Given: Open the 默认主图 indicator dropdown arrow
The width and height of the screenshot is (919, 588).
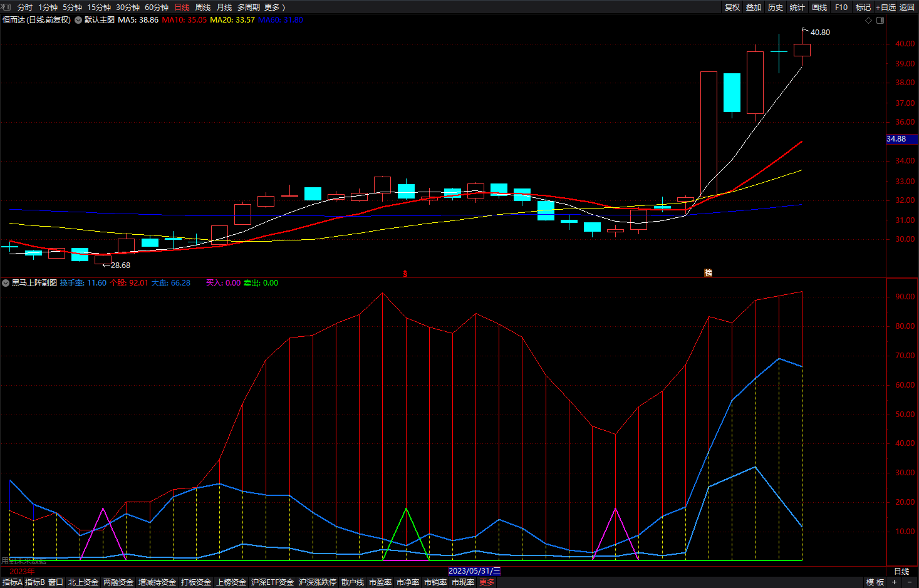Looking at the screenshot, I should (78, 20).
